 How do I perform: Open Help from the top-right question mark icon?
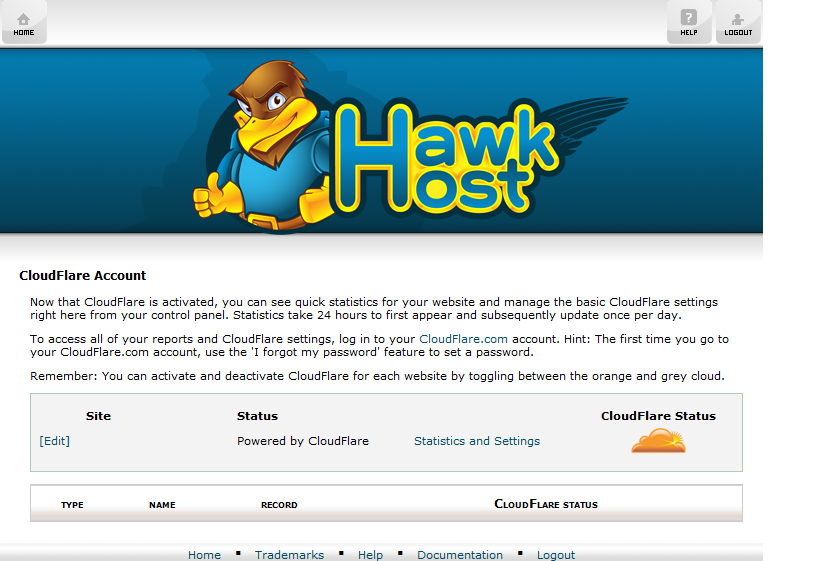tap(689, 21)
